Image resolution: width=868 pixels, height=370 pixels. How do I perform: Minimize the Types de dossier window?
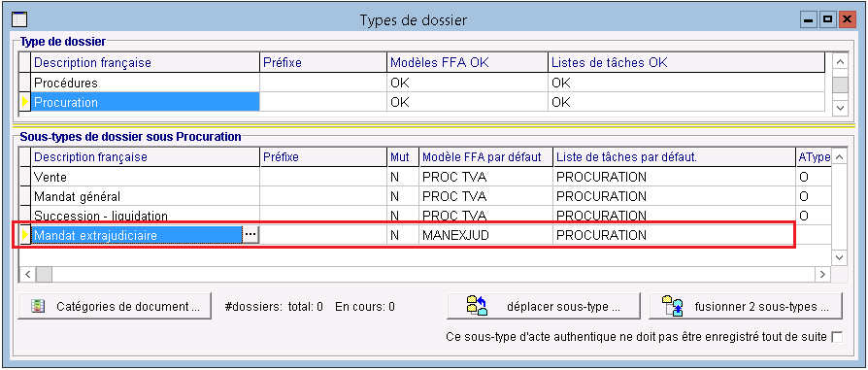point(808,20)
